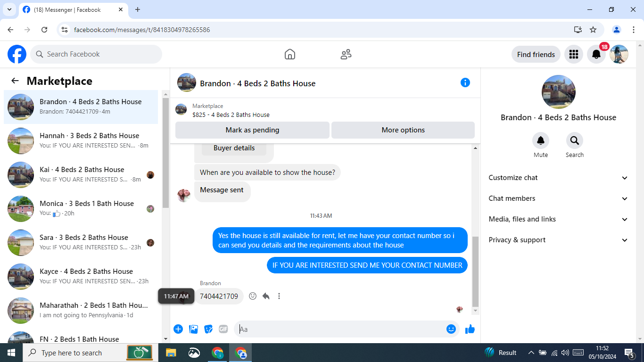Open Hannah 3 Beds 2 Baths House chat
The height and width of the screenshot is (362, 644).
(81, 141)
